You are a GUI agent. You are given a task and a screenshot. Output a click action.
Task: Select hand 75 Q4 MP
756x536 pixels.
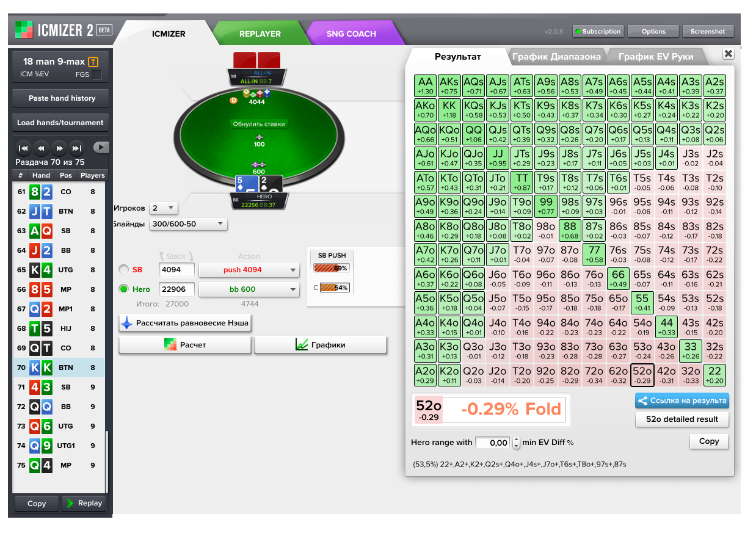click(59, 465)
